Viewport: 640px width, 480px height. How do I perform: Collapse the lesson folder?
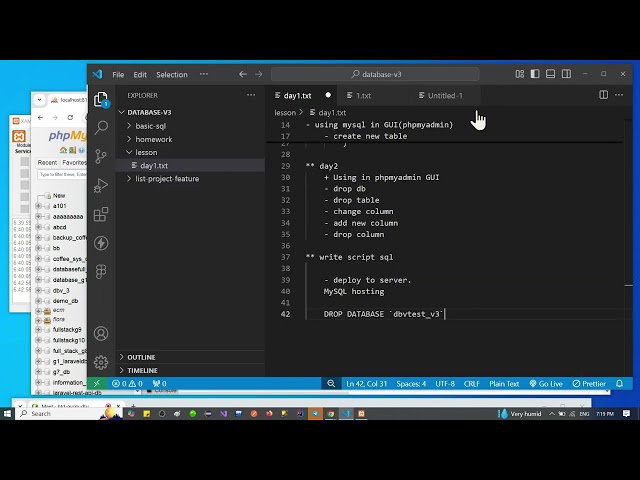pos(146,152)
